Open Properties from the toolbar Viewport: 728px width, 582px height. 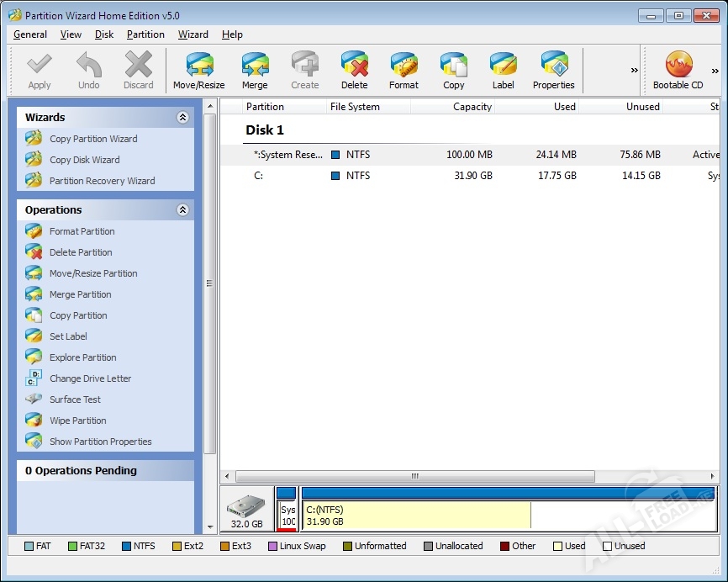(x=553, y=66)
